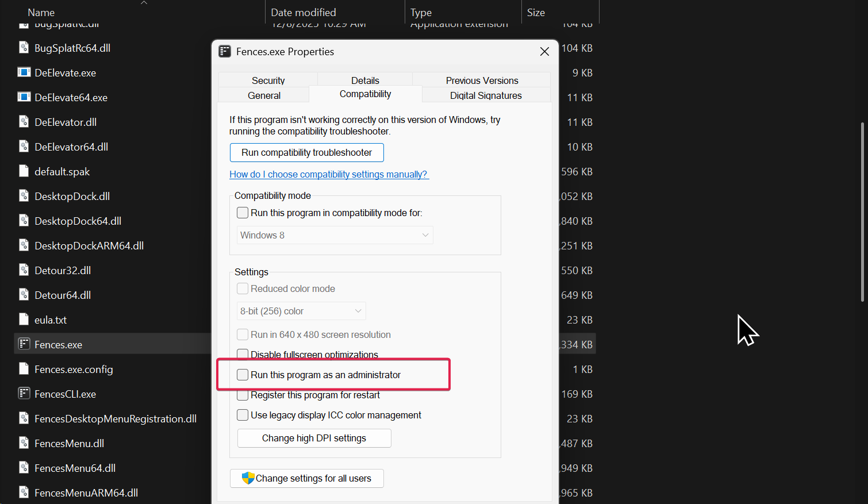Screen dimensions: 868x504
Task: Click Change high DPI settings button
Action: [314, 438]
